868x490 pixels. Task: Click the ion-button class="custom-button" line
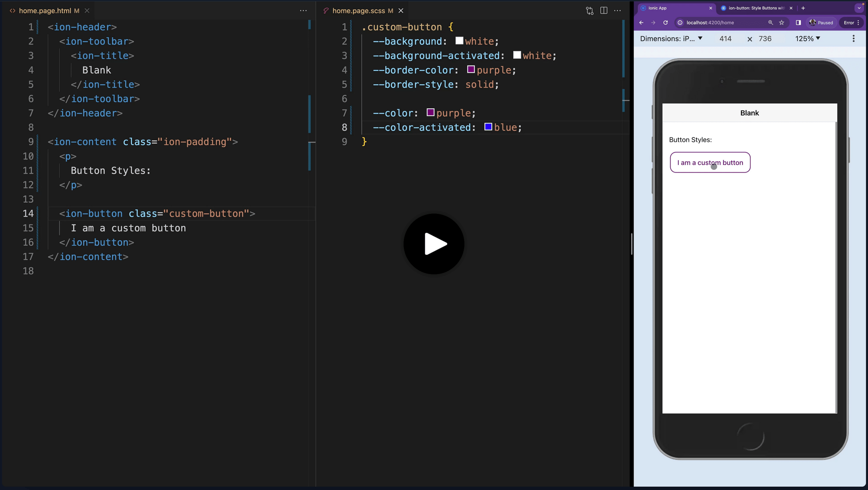click(x=157, y=214)
